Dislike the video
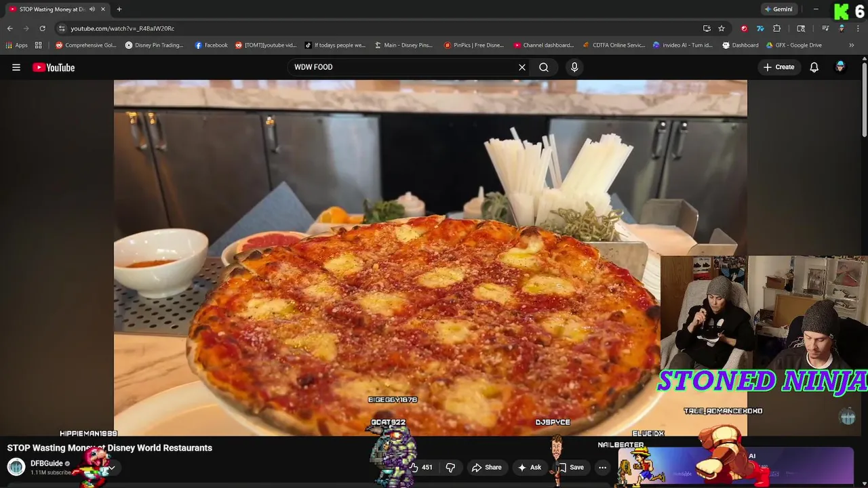This screenshot has width=868, height=488. click(x=450, y=467)
